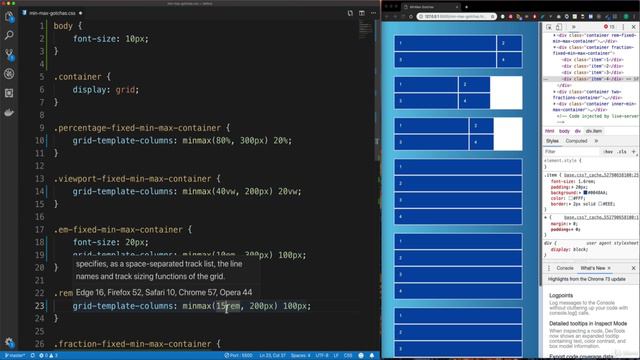Image resolution: width=640 pixels, height=360 pixels.
Task: Open the color swatch #FFF
Action: pos(571,198)
